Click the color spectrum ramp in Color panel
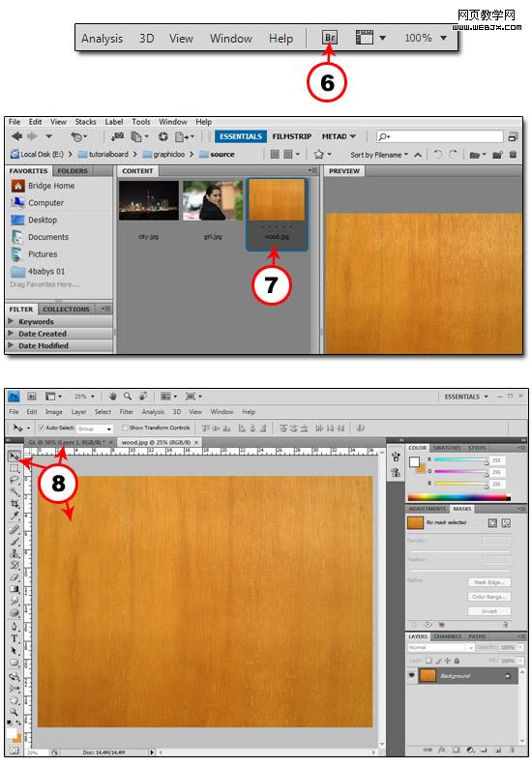The height and width of the screenshot is (768, 532). pos(459,497)
